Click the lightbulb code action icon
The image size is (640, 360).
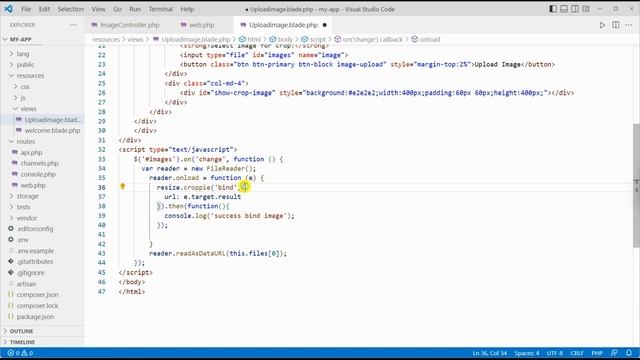pyautogui.click(x=122, y=187)
